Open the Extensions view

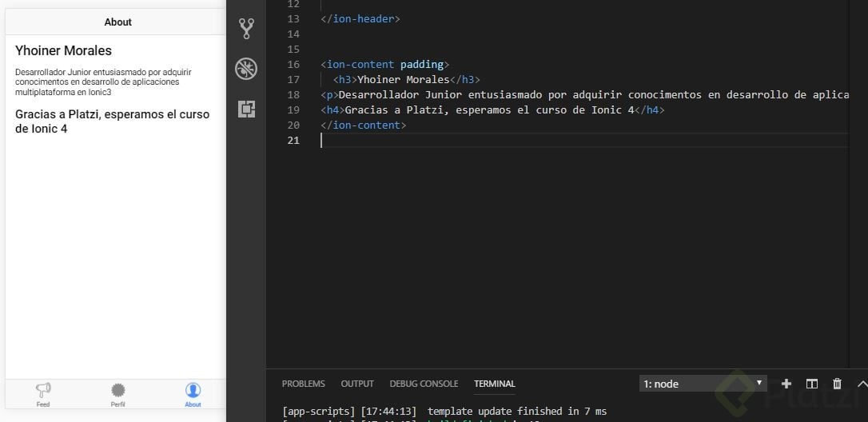[246, 109]
